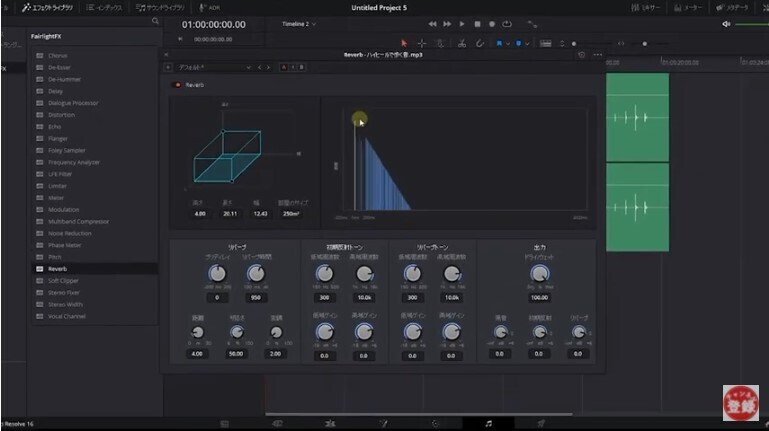This screenshot has height=431, width=769.
Task: Click the blue marker icon
Action: (x=518, y=44)
